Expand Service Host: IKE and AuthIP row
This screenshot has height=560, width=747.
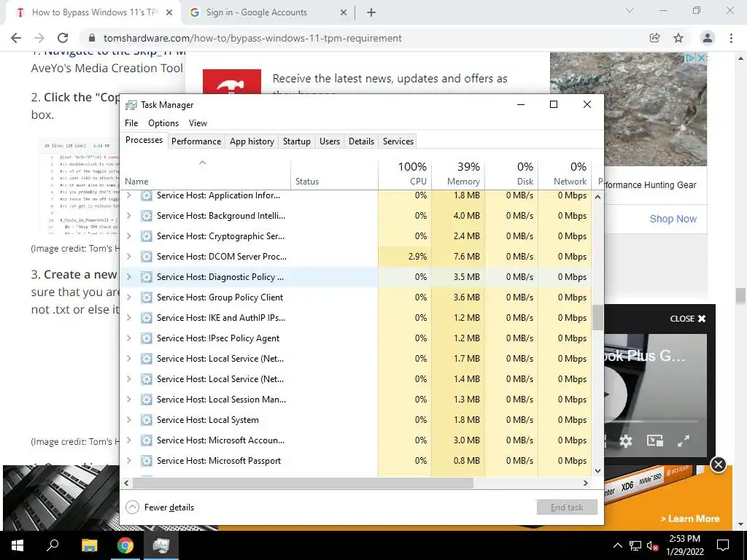tap(128, 318)
